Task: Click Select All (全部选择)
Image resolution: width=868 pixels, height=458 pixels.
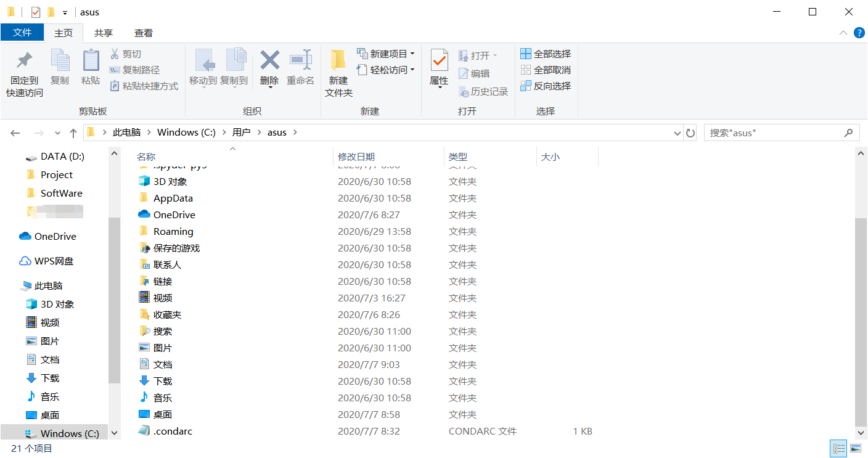Action: click(546, 54)
